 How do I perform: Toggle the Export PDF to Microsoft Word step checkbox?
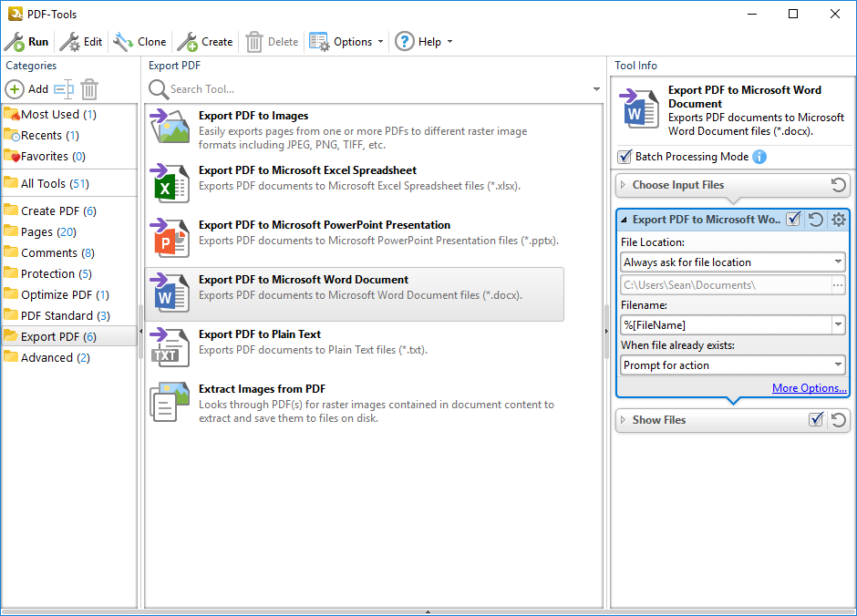[793, 220]
